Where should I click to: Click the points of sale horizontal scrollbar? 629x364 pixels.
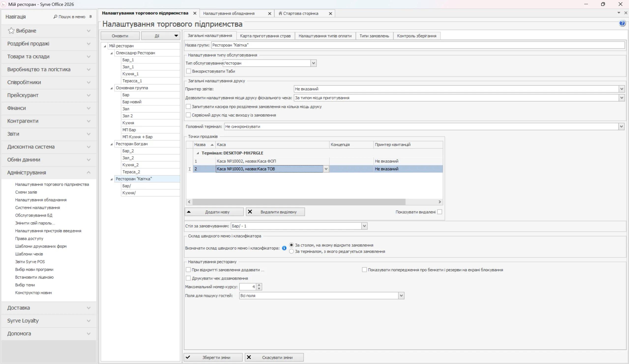point(299,202)
